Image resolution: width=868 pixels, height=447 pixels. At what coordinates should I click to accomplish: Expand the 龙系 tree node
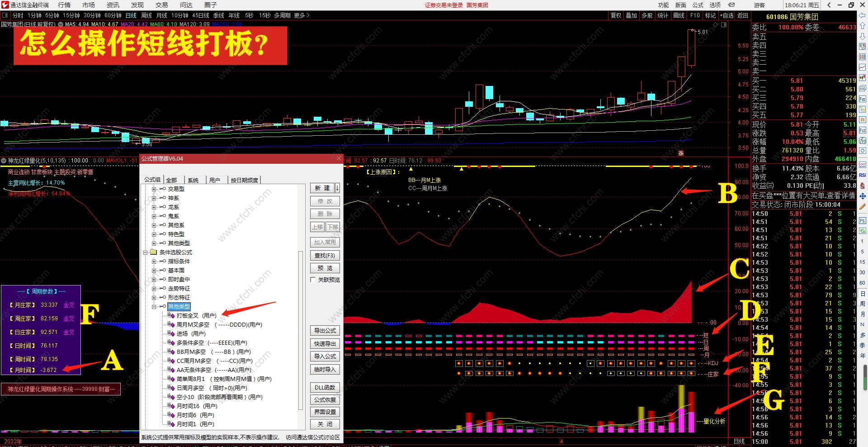(154, 207)
